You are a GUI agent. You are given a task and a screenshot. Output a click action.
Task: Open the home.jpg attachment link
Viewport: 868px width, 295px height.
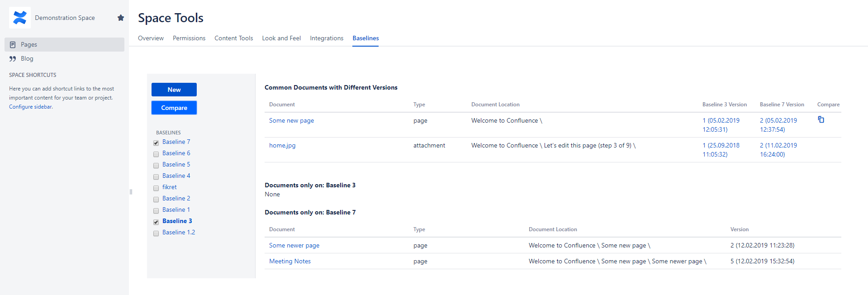coord(282,145)
